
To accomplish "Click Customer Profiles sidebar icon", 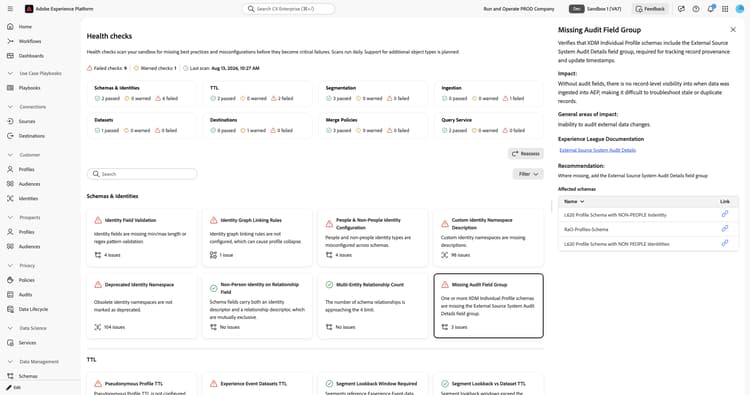I will tap(10, 169).
